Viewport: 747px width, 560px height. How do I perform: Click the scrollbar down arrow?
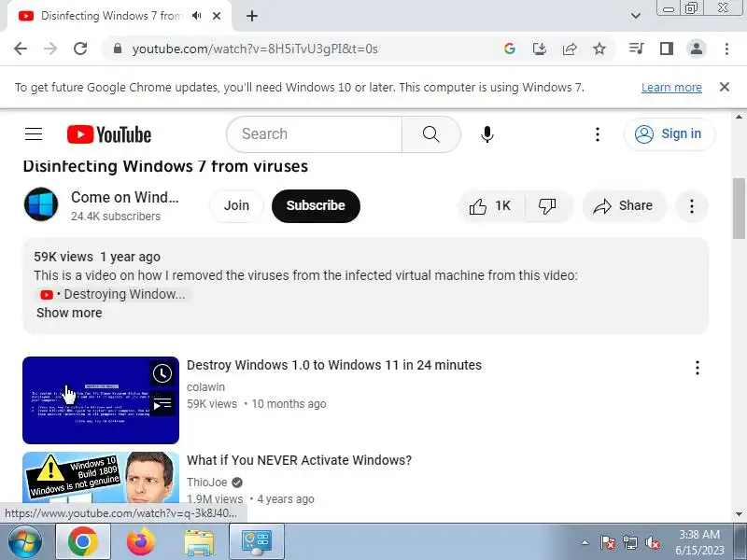click(739, 514)
